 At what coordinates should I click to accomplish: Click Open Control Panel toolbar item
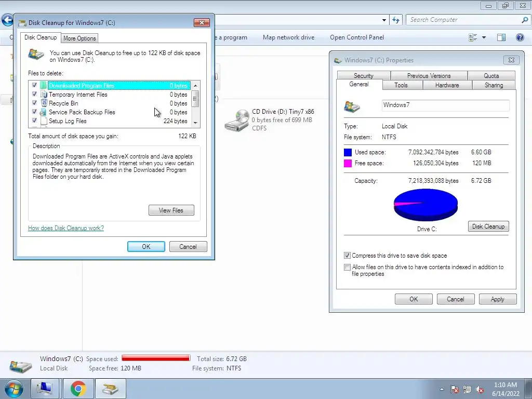pyautogui.click(x=357, y=37)
